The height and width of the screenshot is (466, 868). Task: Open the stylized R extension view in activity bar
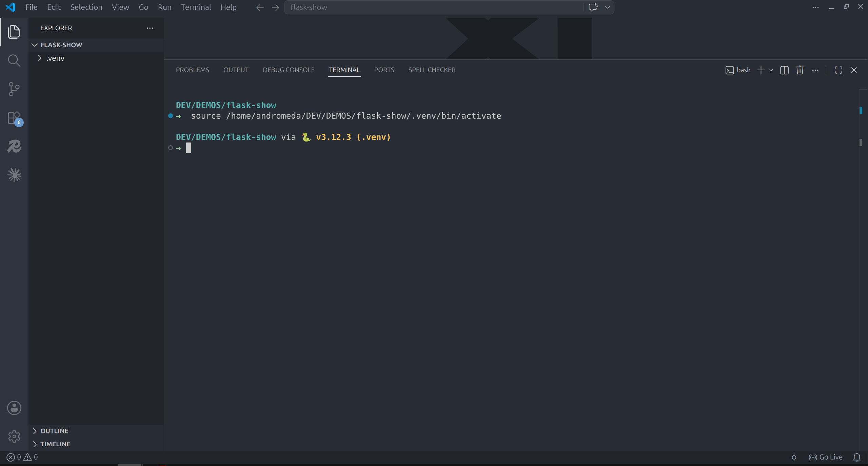(14, 146)
